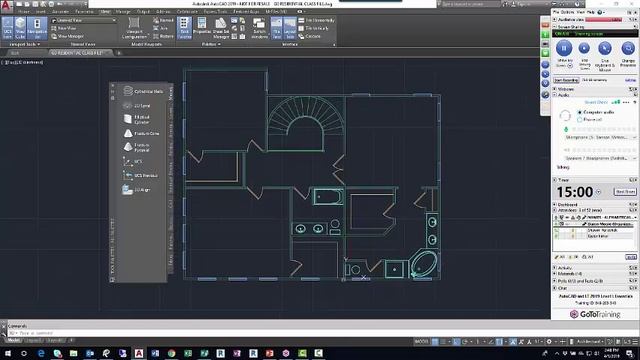
Task: Click the timer Start Timer button
Action: point(625,192)
